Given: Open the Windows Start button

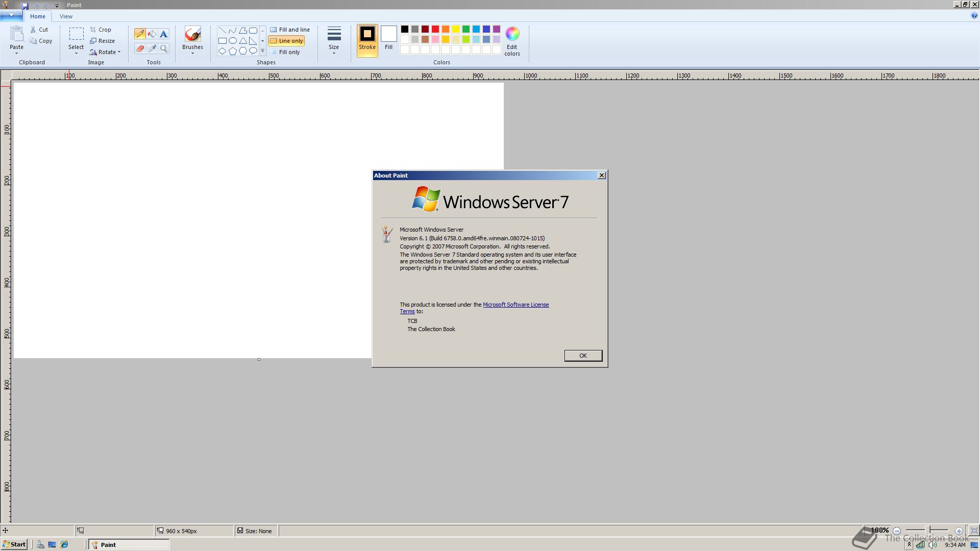Looking at the screenshot, I should pos(14,544).
